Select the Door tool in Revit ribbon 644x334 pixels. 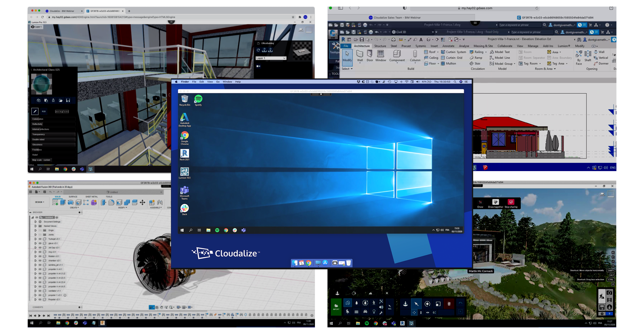(x=370, y=56)
